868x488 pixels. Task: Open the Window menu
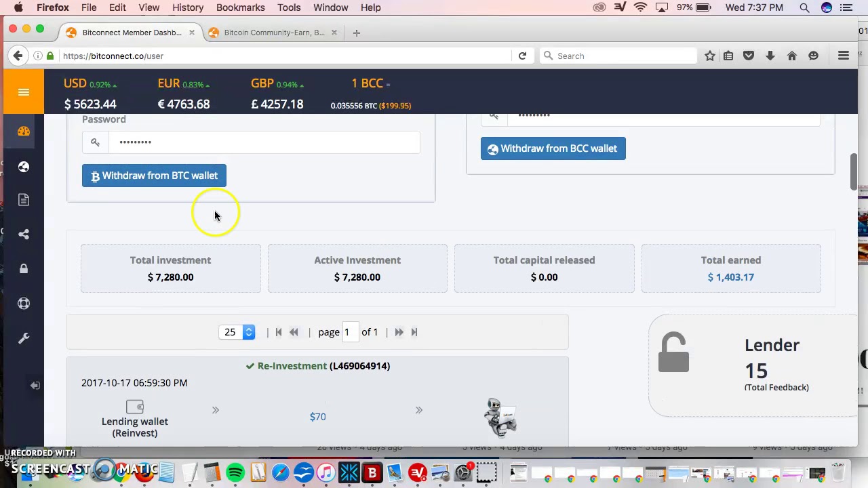[x=331, y=7]
